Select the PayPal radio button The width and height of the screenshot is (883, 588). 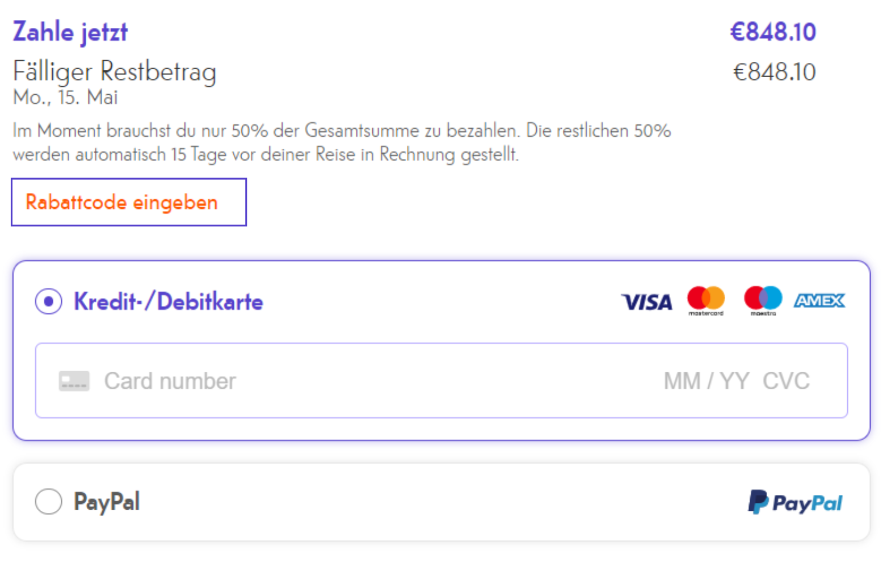pyautogui.click(x=49, y=502)
